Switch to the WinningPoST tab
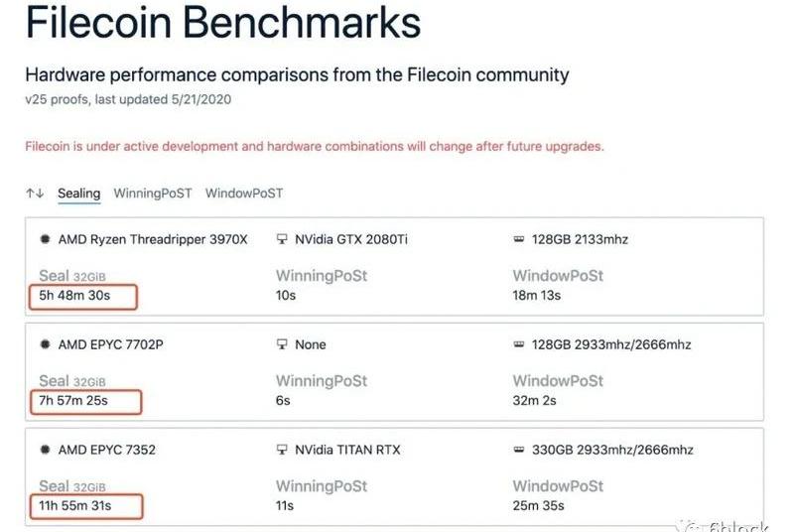Viewport: 794px width, 532px height. point(152,194)
